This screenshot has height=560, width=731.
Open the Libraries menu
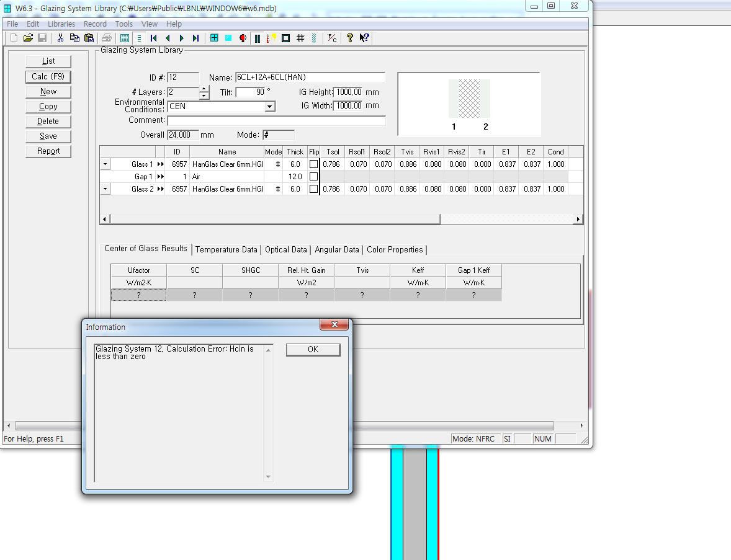[61, 24]
